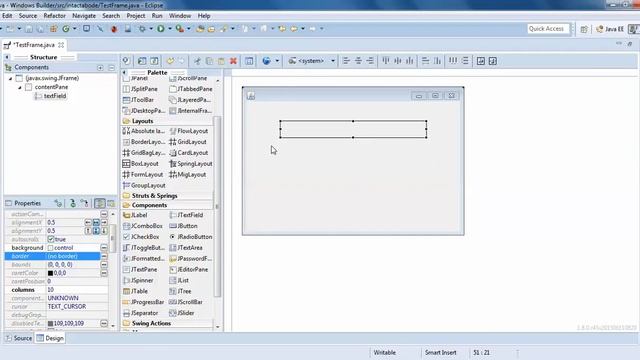This screenshot has width=640, height=360.
Task: Select the JRadioButton palette item
Action: pyautogui.click(x=191, y=237)
